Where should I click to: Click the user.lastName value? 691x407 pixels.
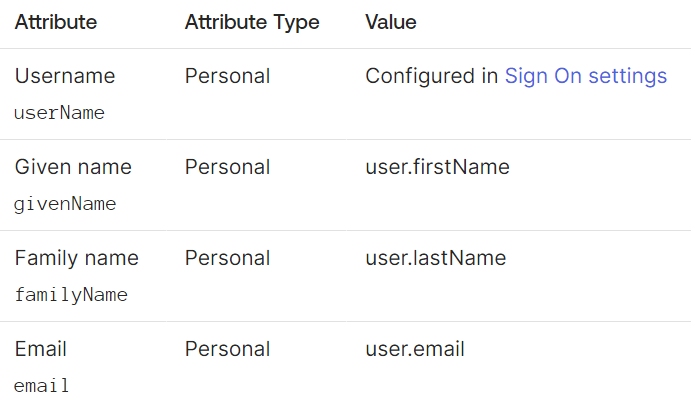(436, 258)
